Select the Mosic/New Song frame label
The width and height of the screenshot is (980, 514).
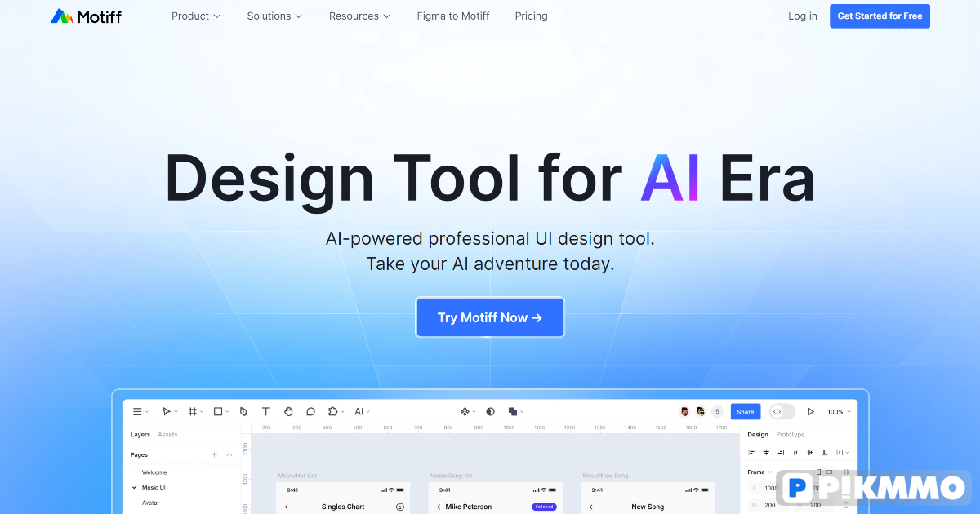[605, 476]
